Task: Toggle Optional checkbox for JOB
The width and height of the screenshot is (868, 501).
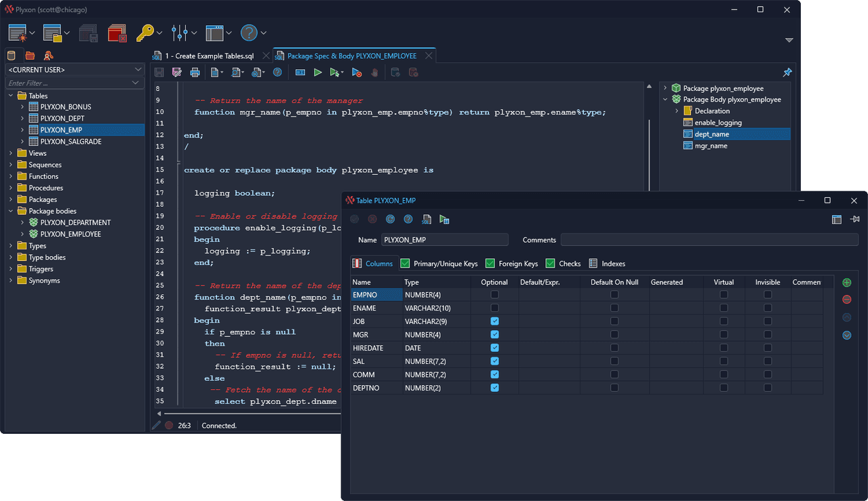Action: click(x=494, y=321)
